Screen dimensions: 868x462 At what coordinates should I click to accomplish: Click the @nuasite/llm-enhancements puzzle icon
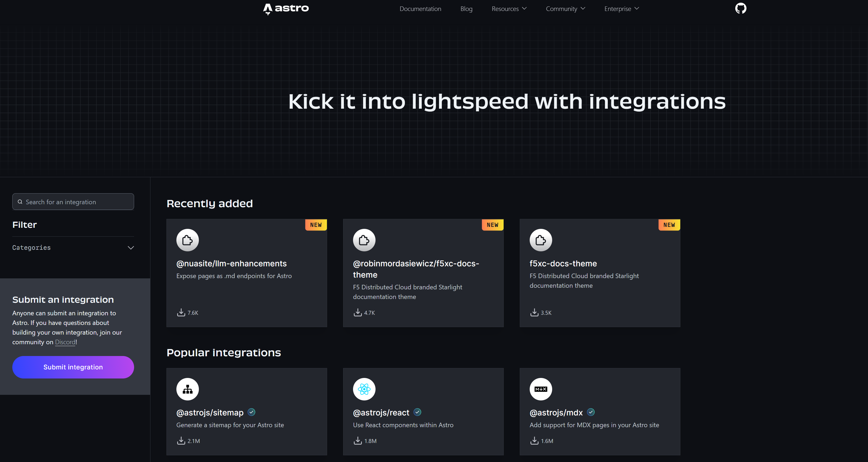[187, 240]
